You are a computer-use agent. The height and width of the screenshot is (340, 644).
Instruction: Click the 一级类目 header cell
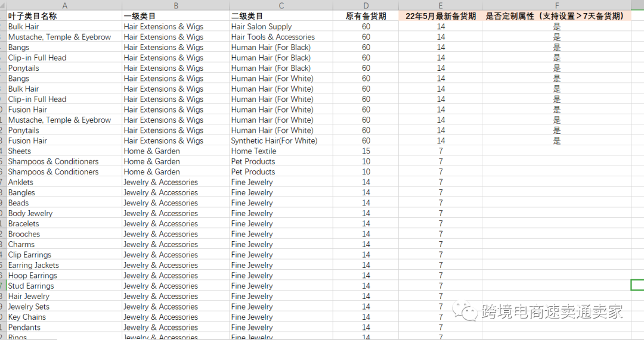coord(176,16)
